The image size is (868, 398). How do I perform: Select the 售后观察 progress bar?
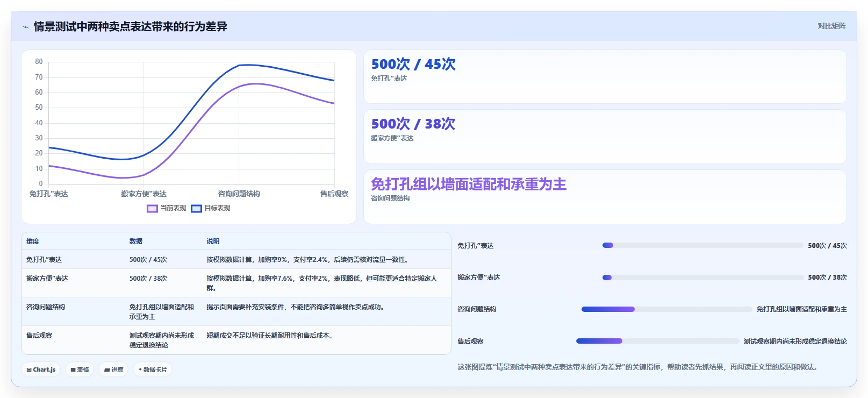click(657, 341)
